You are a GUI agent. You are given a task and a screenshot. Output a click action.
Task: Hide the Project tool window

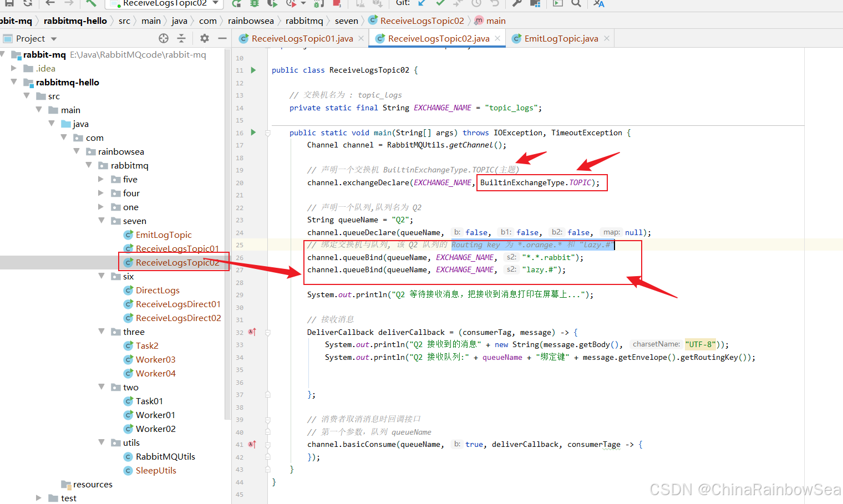[x=222, y=38]
